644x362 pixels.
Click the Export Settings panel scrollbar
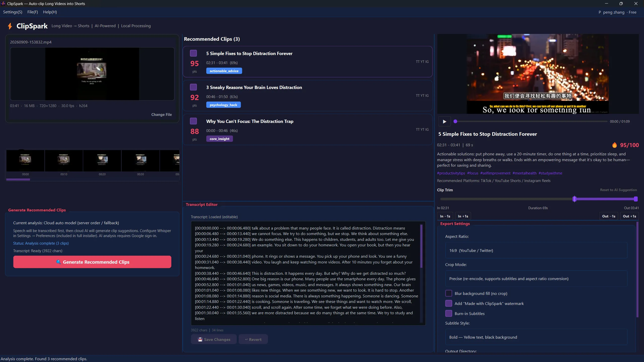tap(637, 269)
